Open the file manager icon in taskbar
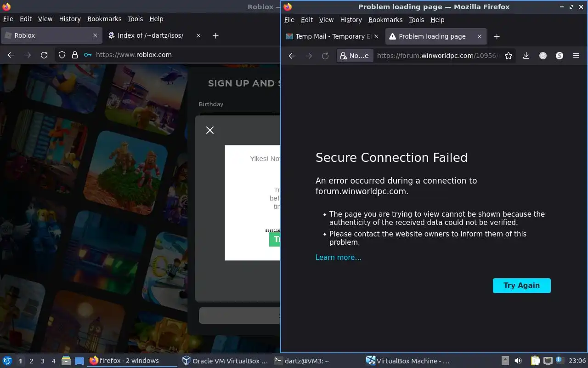 click(66, 361)
